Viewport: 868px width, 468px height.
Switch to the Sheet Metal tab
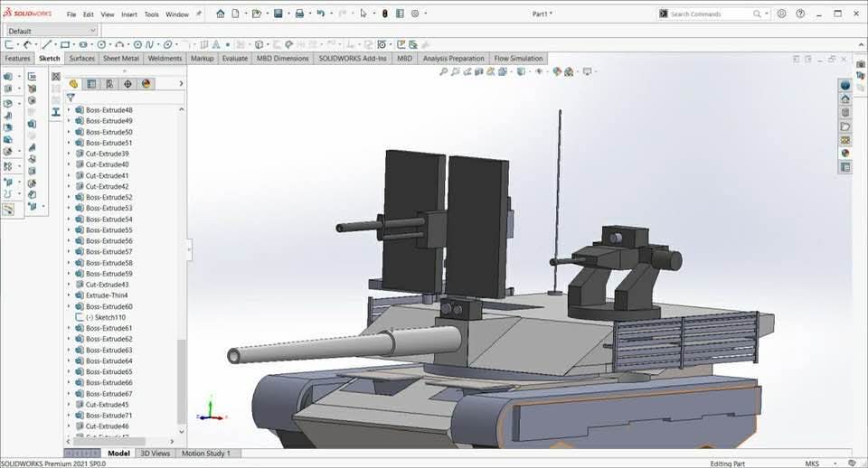point(120,59)
